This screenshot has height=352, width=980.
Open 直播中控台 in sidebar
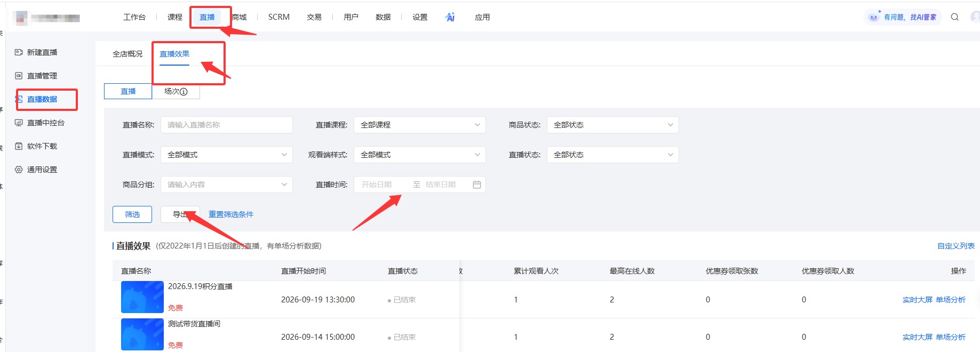pyautogui.click(x=46, y=123)
